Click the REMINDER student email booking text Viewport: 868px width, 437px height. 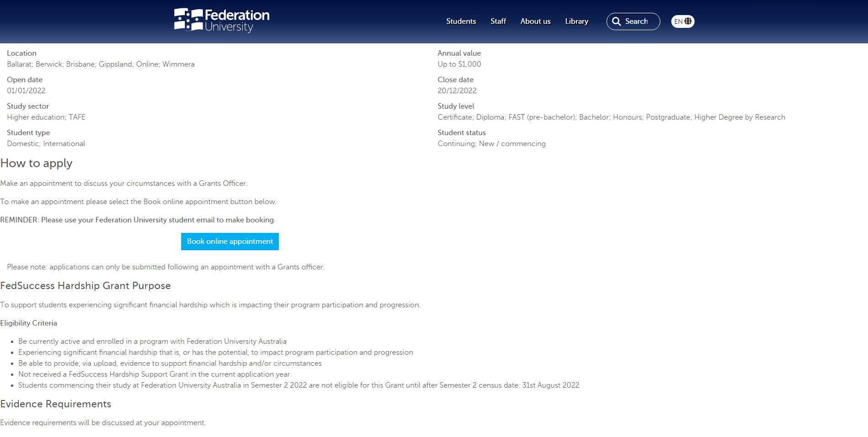tap(138, 220)
